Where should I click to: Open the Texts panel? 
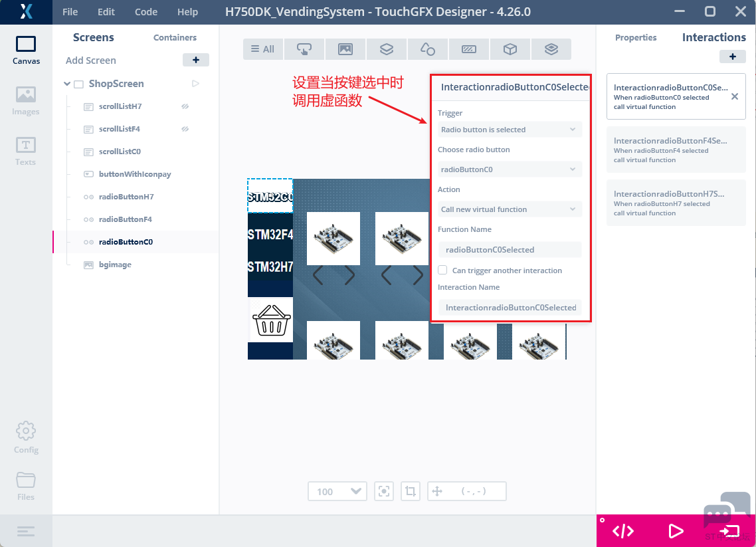pyautogui.click(x=25, y=150)
